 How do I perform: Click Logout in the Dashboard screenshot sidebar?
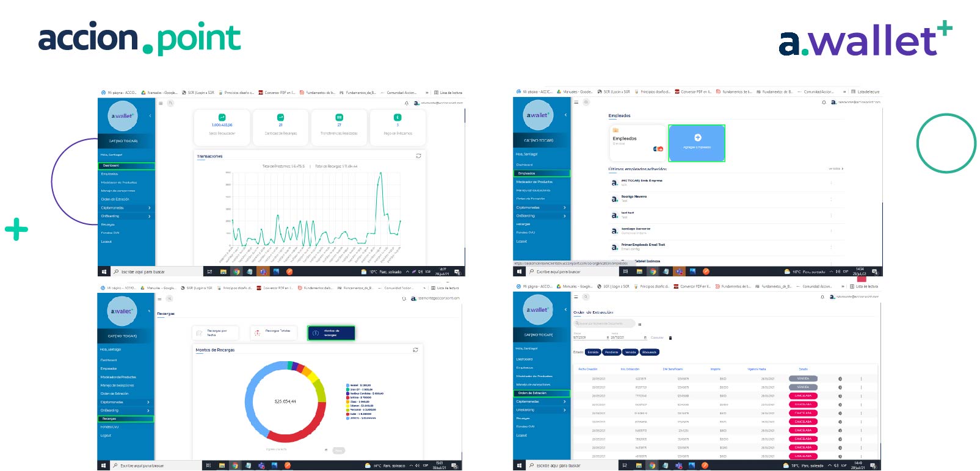click(x=107, y=242)
